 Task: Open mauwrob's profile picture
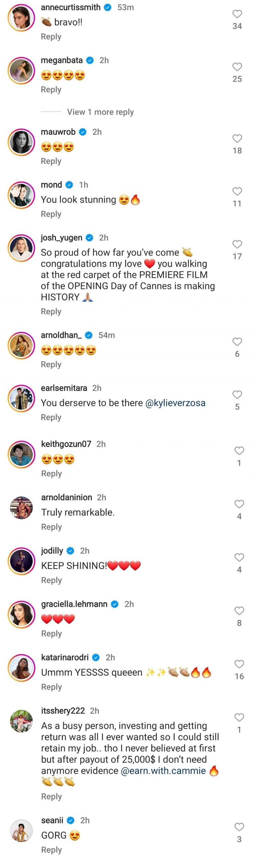point(21,142)
